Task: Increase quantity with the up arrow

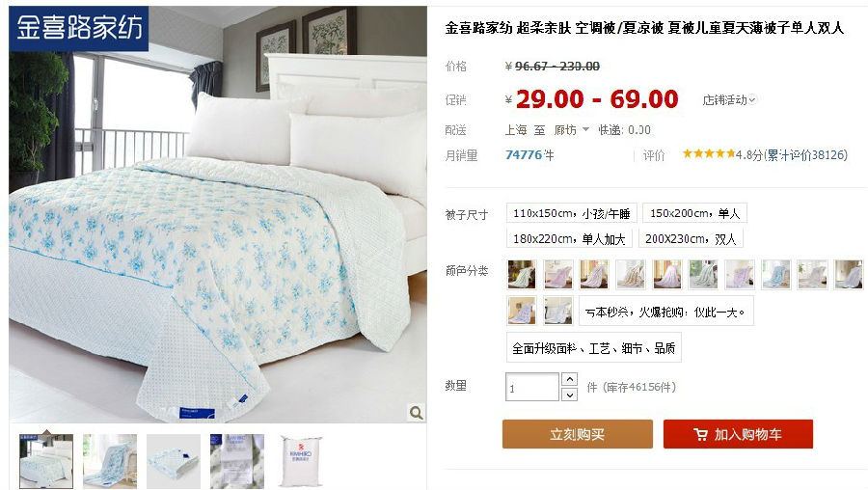Action: pos(570,379)
